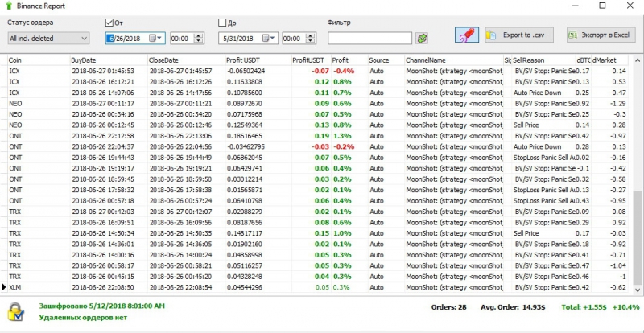This screenshot has width=644, height=333.
Task: Click the padlock encryption status icon
Action: [16, 312]
